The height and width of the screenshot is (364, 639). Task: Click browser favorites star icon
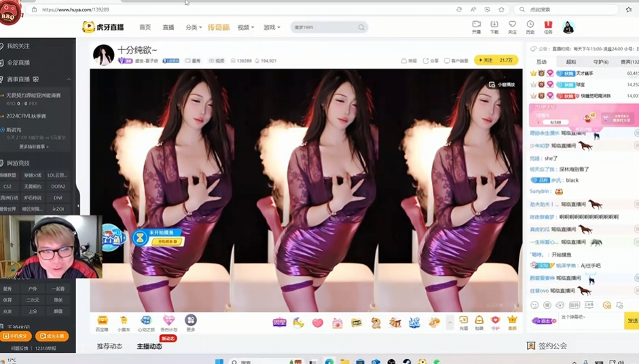tap(501, 10)
